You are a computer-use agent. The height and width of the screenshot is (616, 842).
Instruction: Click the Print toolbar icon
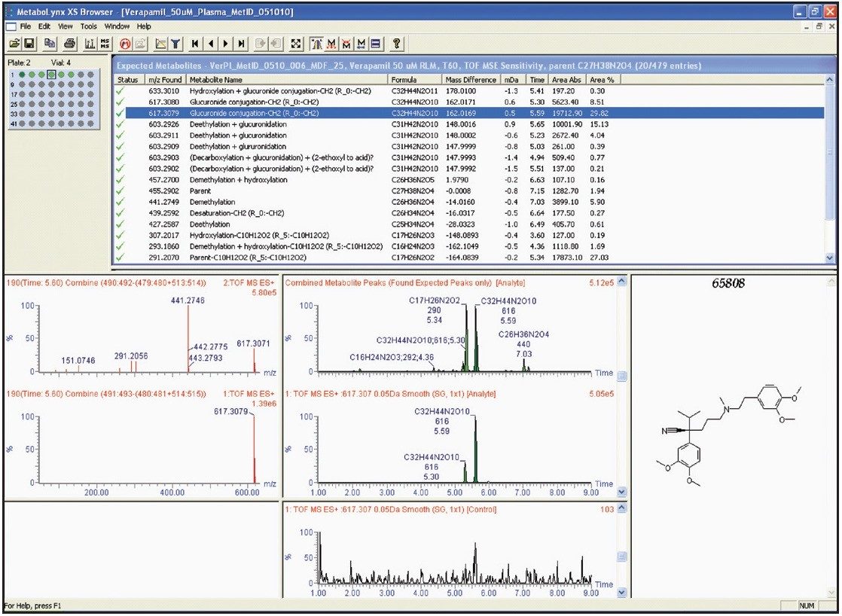[x=70, y=44]
